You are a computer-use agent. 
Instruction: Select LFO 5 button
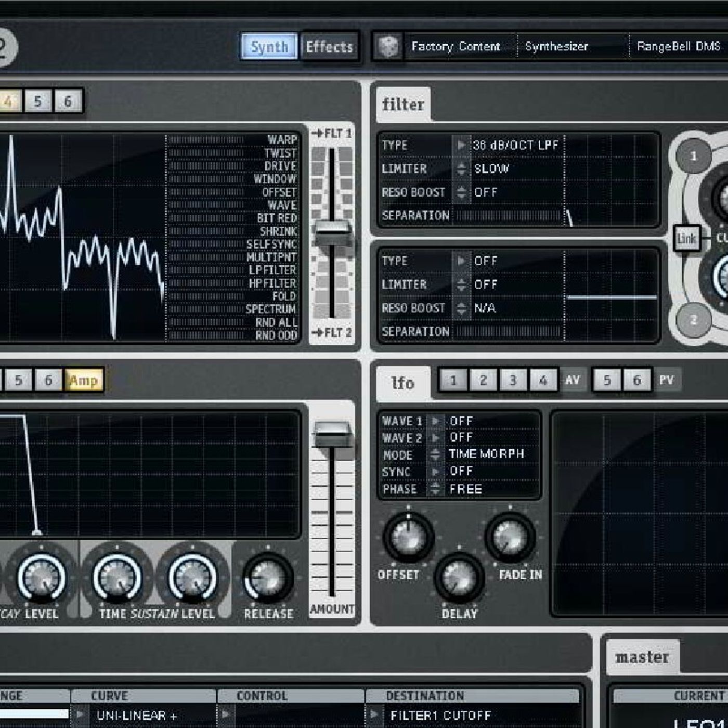click(x=607, y=380)
